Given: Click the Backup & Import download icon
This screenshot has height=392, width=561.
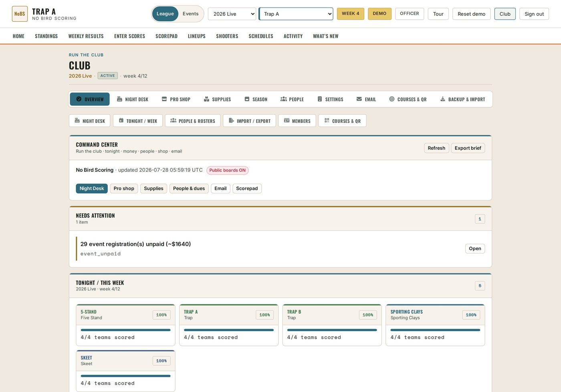Looking at the screenshot, I should pos(443,99).
